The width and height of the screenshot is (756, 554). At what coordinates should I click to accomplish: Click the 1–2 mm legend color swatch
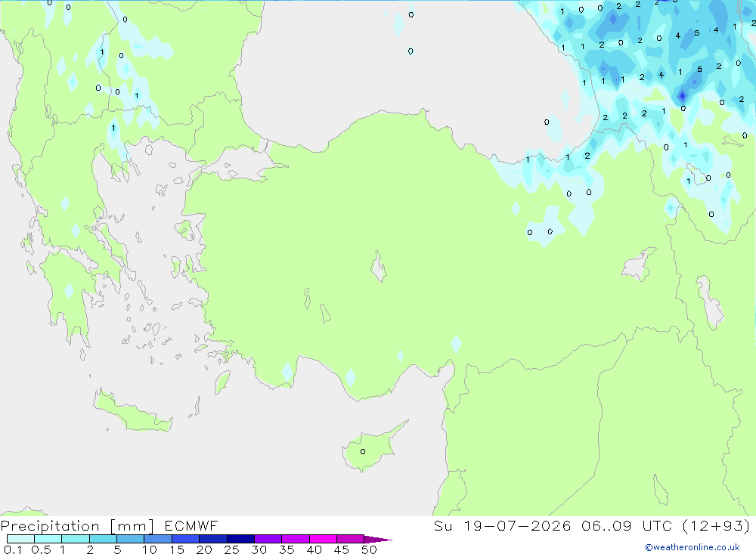(76, 539)
